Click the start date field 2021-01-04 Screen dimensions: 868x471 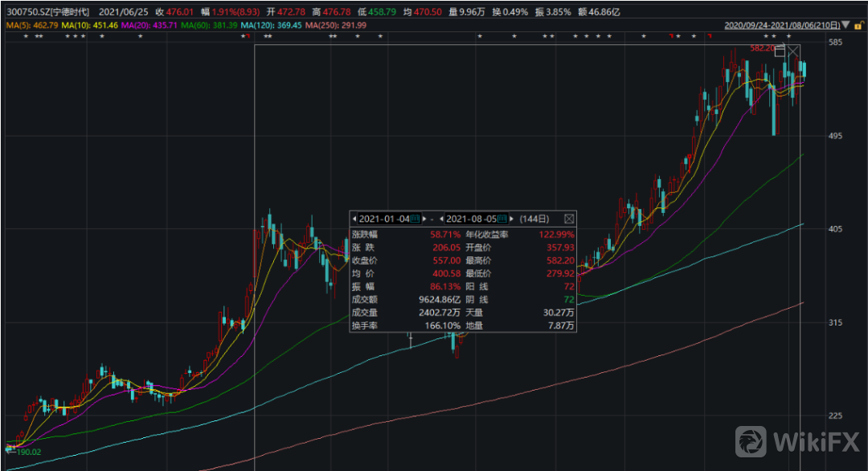(x=384, y=219)
